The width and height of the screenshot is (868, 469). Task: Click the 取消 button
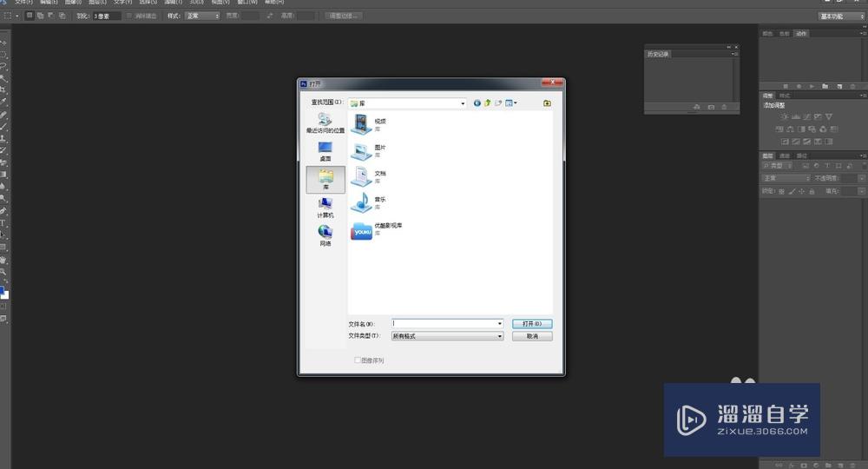click(x=532, y=336)
